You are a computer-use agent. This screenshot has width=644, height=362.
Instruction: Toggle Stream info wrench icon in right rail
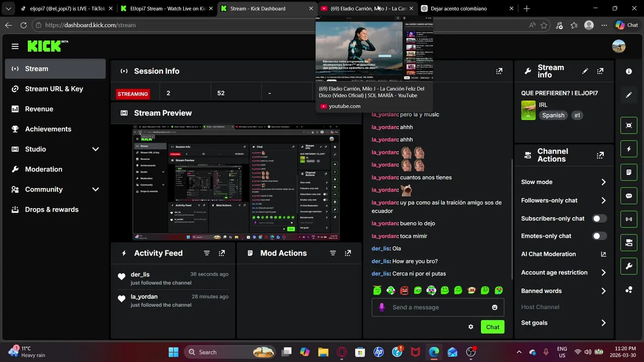click(629, 266)
